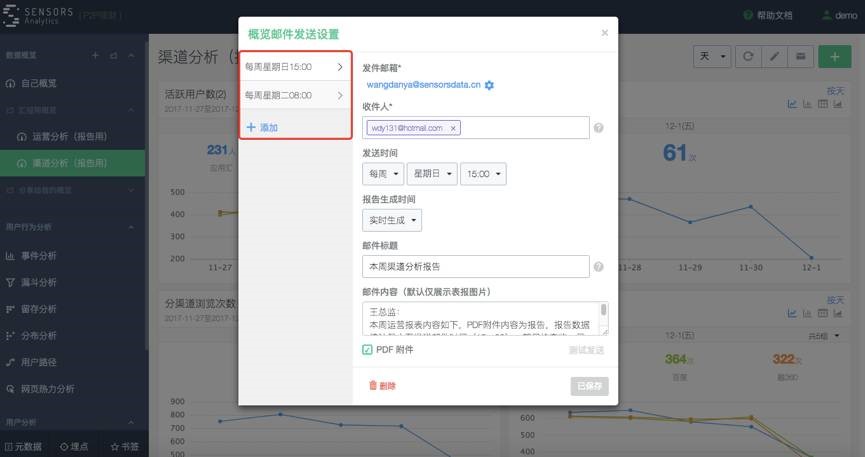Open the 15:00 send time dropdown

(483, 174)
